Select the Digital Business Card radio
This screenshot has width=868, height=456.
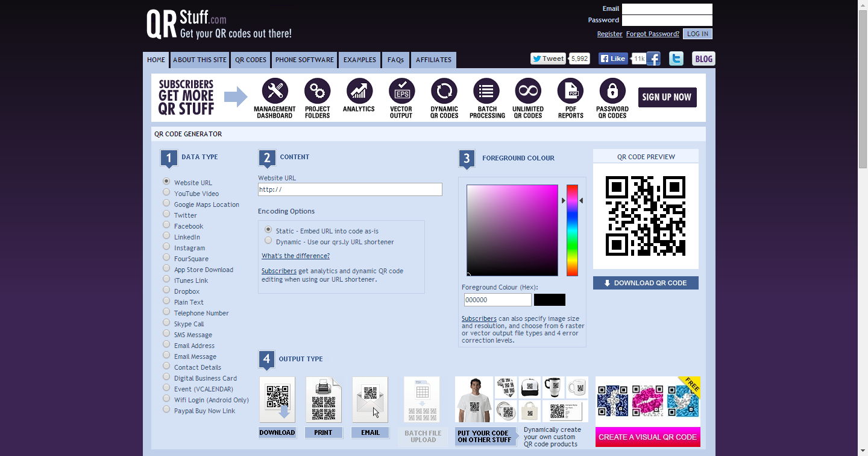[166, 376]
